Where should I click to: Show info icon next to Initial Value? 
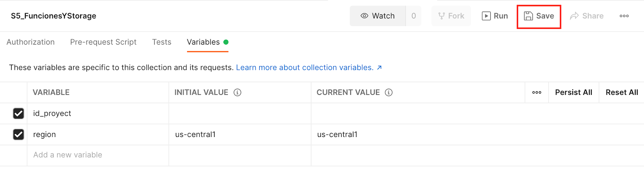click(237, 92)
